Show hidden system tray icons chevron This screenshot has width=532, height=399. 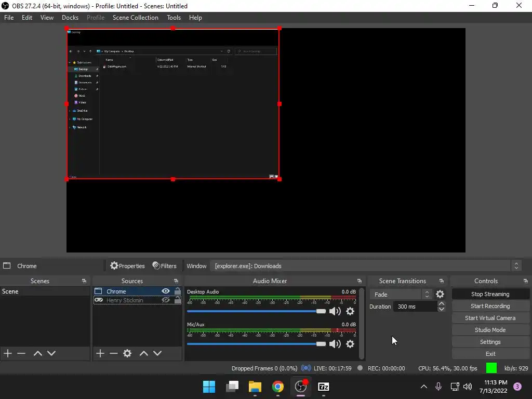click(x=424, y=387)
